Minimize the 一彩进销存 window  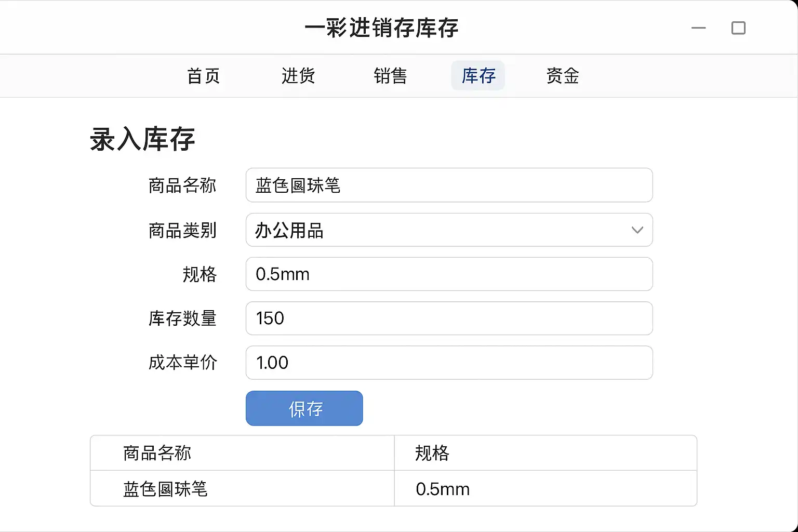click(x=698, y=28)
